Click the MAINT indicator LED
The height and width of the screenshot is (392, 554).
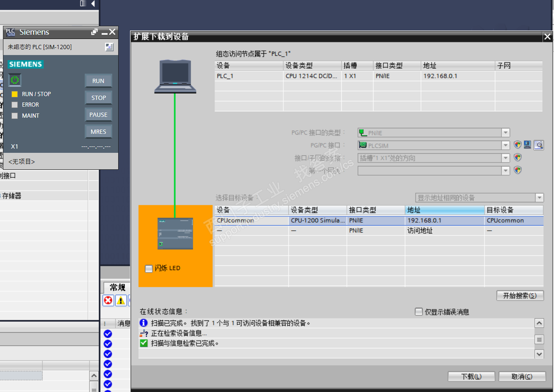point(14,116)
